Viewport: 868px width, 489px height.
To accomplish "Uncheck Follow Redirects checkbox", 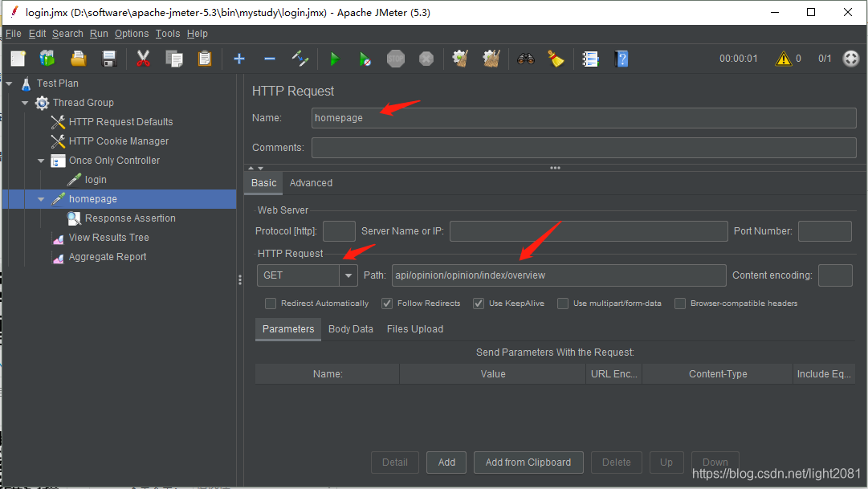I will [387, 304].
